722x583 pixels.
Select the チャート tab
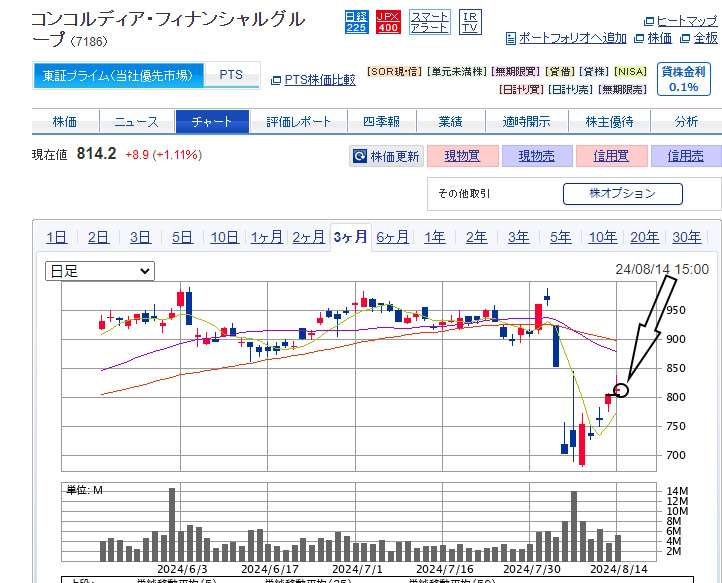(x=212, y=122)
